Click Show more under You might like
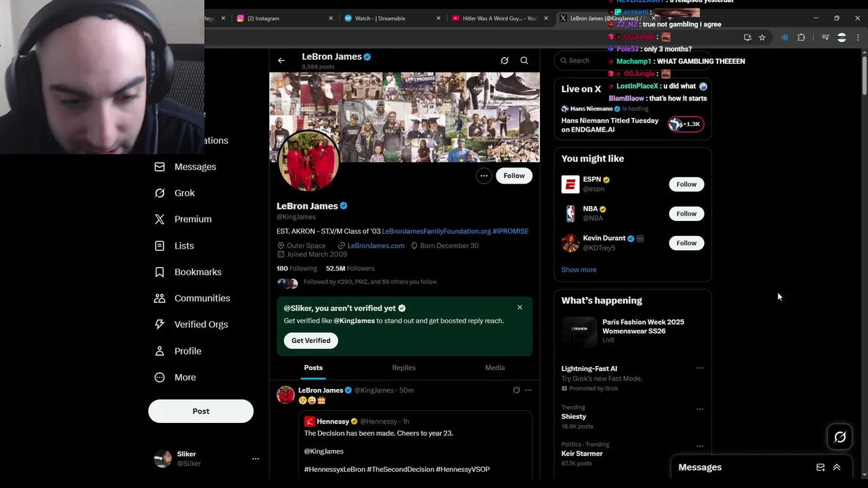This screenshot has height=488, width=868. tap(579, 270)
